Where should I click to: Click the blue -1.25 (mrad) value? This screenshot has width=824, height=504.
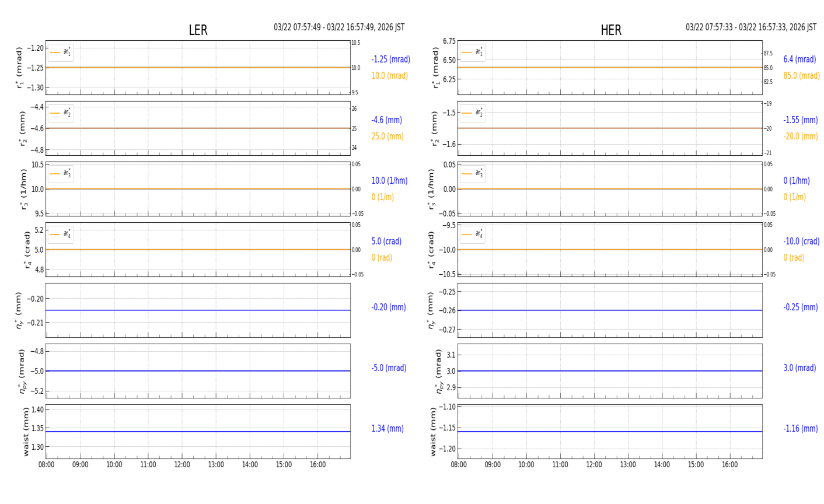pyautogui.click(x=391, y=60)
